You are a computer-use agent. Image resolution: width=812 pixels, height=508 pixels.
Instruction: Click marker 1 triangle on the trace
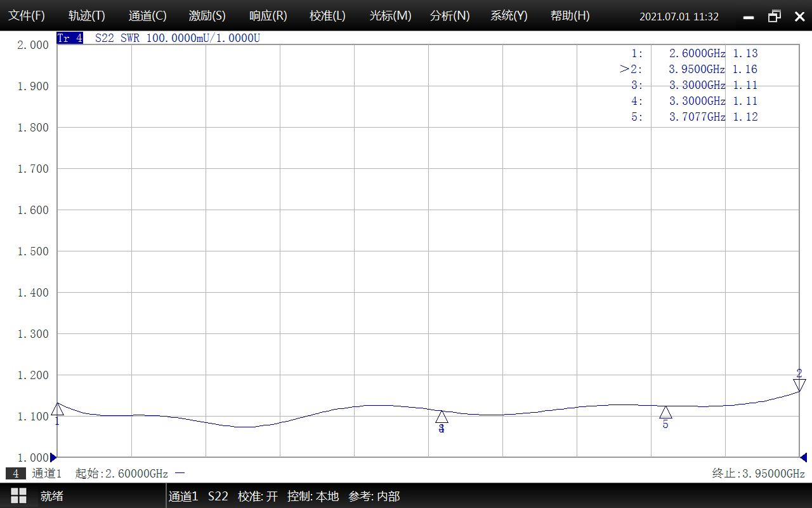point(57,408)
